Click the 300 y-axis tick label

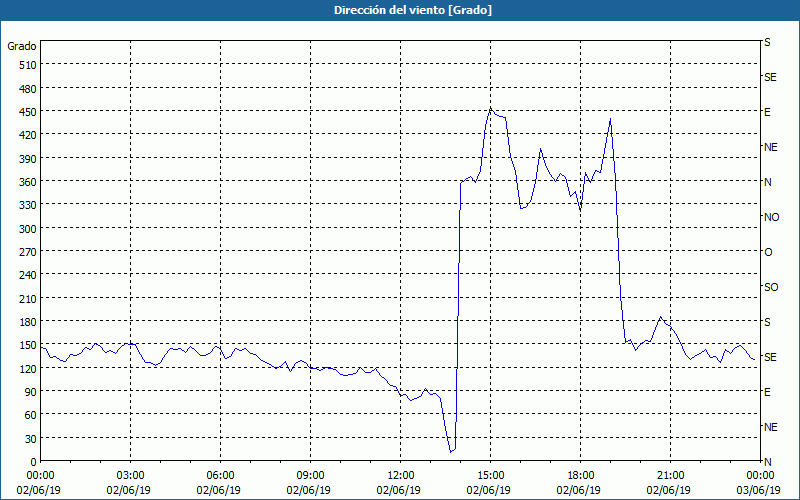[28, 228]
